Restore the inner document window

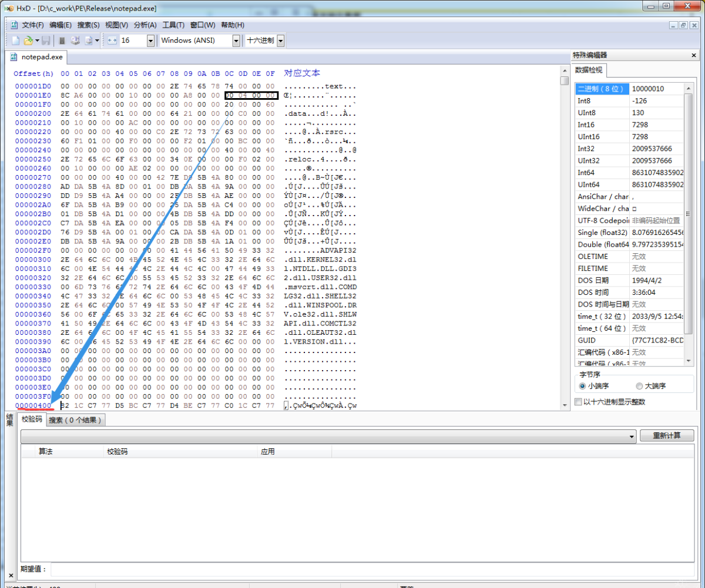coord(683,25)
